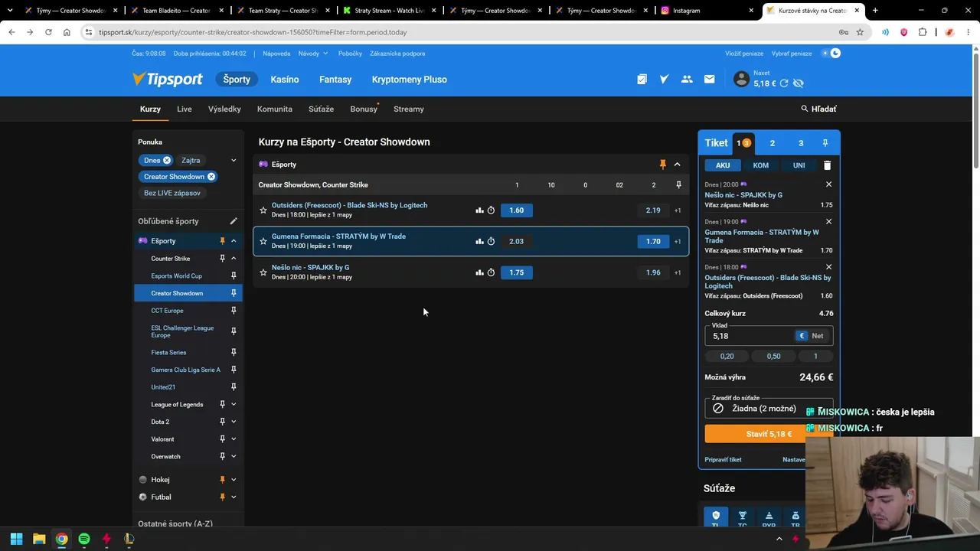The height and width of the screenshot is (551, 980).
Task: Switch to Kasíno section
Action: click(x=285, y=80)
